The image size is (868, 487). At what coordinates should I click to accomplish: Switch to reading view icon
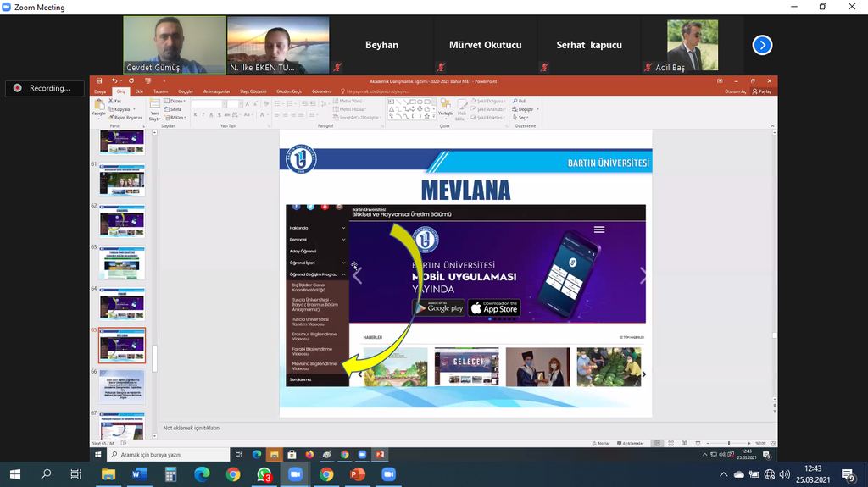coord(684,443)
